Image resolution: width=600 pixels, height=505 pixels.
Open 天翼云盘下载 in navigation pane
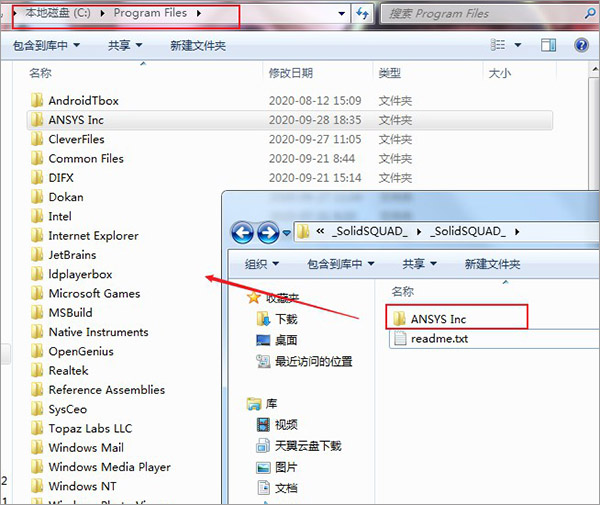coord(299,446)
